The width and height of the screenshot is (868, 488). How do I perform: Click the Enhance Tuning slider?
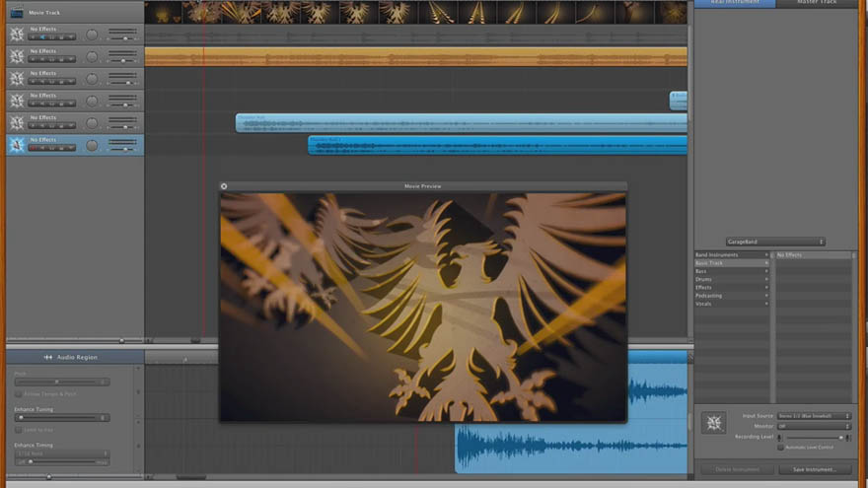[62, 418]
